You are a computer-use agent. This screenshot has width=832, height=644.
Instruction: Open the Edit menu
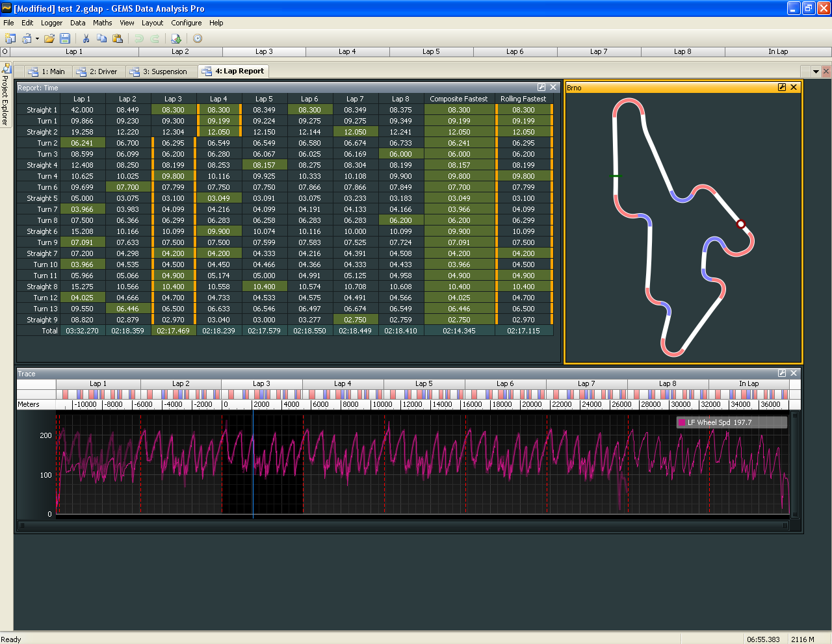point(27,23)
